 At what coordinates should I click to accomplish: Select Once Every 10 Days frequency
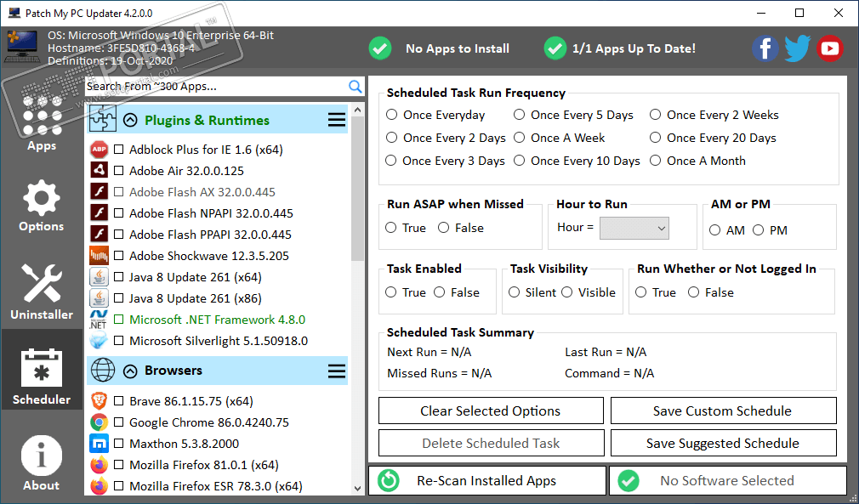tap(520, 161)
